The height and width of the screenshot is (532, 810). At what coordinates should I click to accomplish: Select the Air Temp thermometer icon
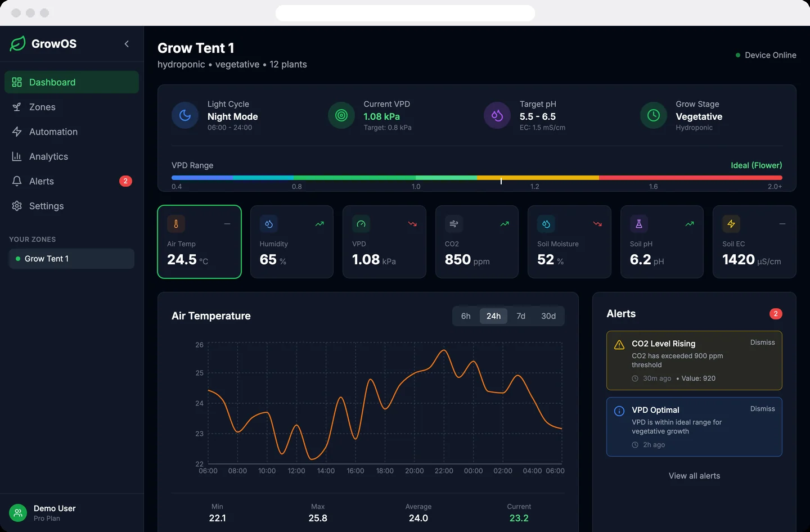point(176,224)
